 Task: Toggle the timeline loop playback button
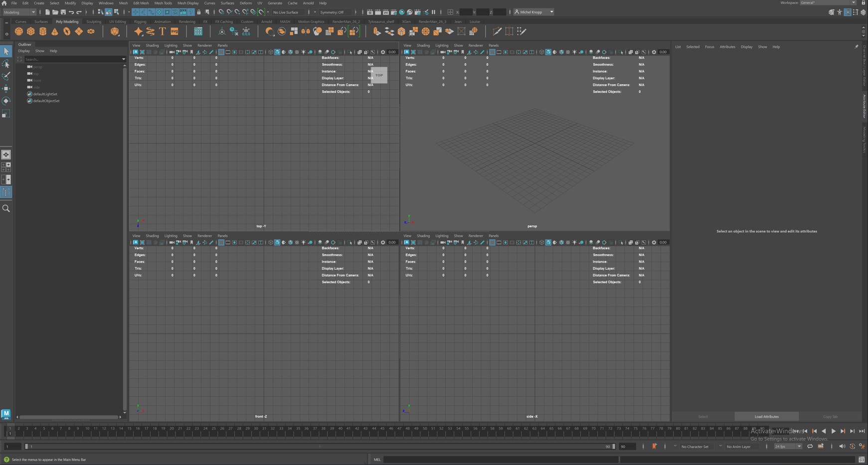810,447
